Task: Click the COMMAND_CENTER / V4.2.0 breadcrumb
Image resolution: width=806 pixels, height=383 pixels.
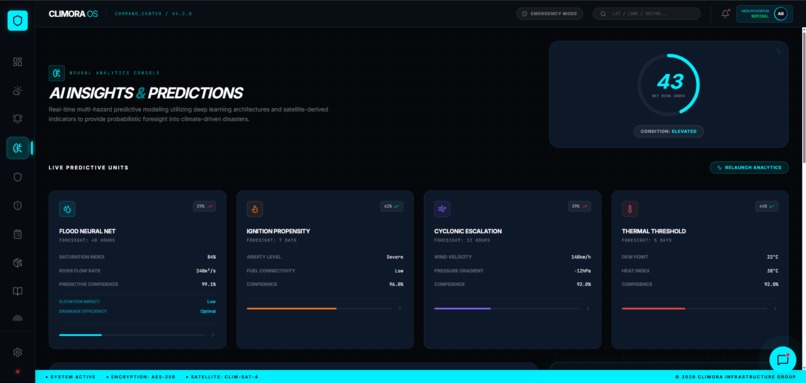Action: pyautogui.click(x=153, y=14)
